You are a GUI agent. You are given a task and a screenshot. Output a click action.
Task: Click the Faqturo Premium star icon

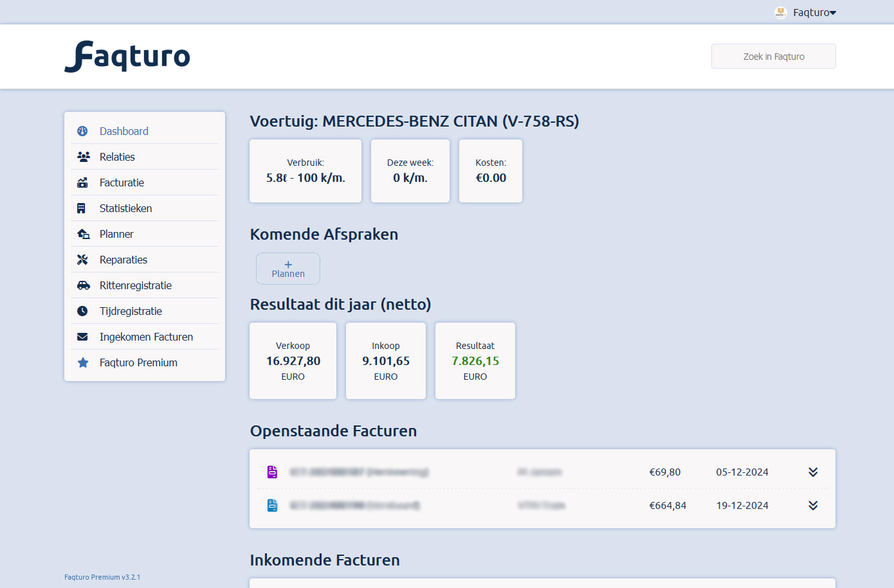click(x=83, y=362)
